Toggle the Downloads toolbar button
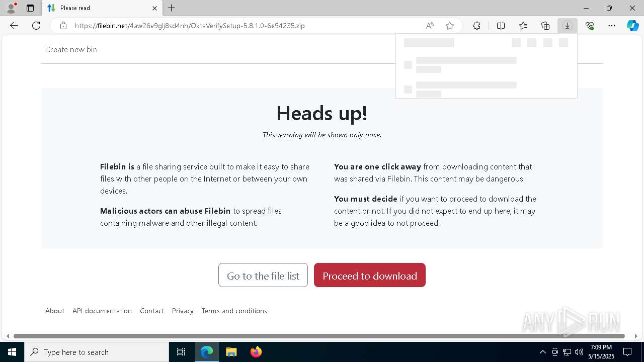 click(x=567, y=26)
